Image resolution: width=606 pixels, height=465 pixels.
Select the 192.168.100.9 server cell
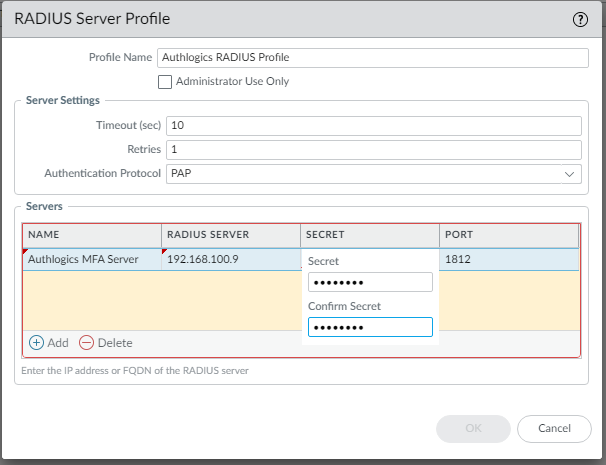pos(231,259)
